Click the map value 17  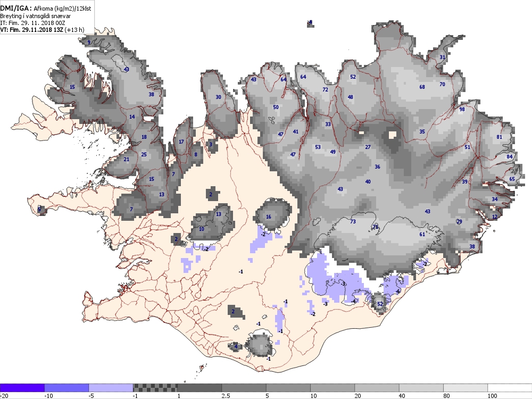click(x=181, y=142)
